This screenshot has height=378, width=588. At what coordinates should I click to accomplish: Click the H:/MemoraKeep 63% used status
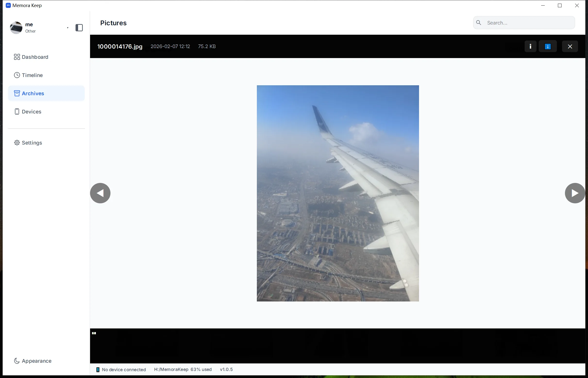click(x=183, y=369)
